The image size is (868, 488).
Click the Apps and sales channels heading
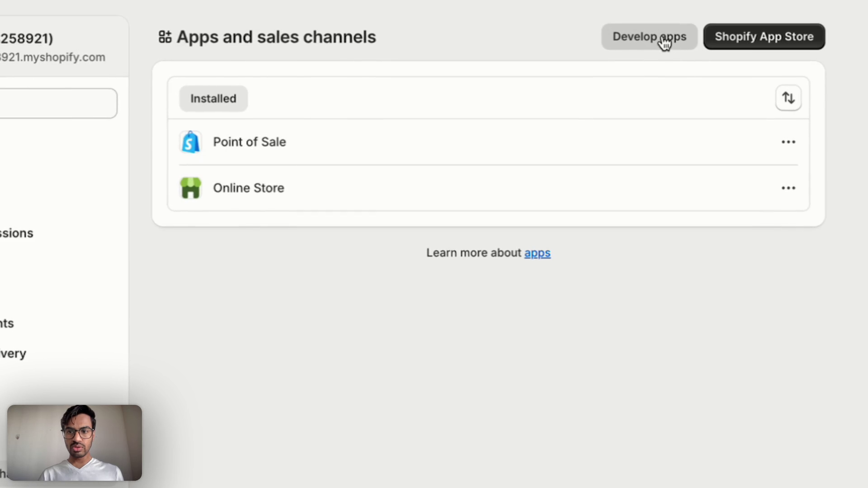pos(276,37)
